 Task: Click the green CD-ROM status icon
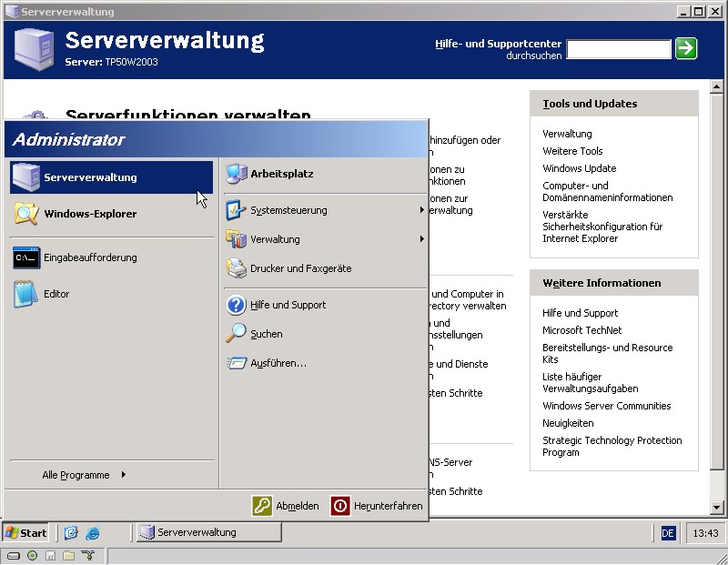[x=32, y=555]
